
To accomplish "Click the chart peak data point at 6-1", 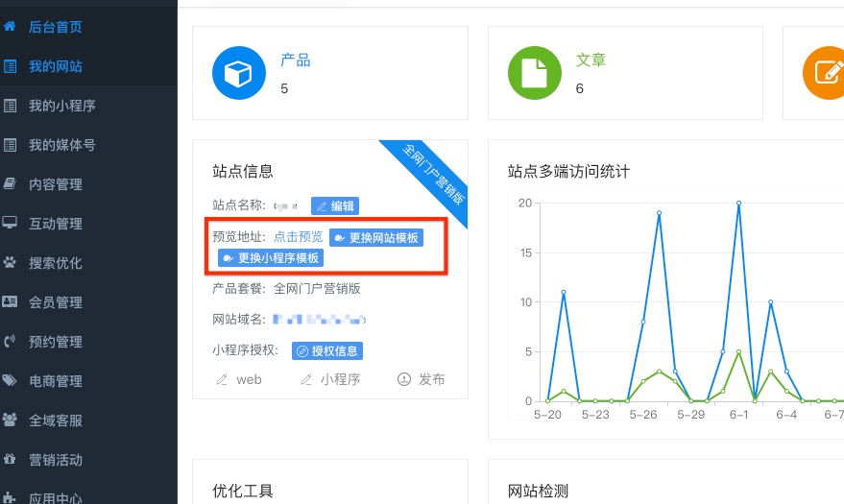I will click(x=738, y=203).
